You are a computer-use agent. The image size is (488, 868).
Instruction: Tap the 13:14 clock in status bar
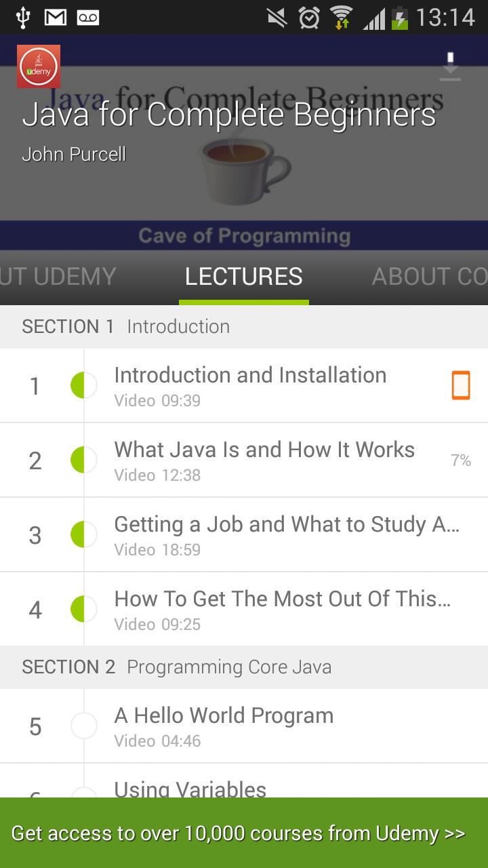coord(445,18)
